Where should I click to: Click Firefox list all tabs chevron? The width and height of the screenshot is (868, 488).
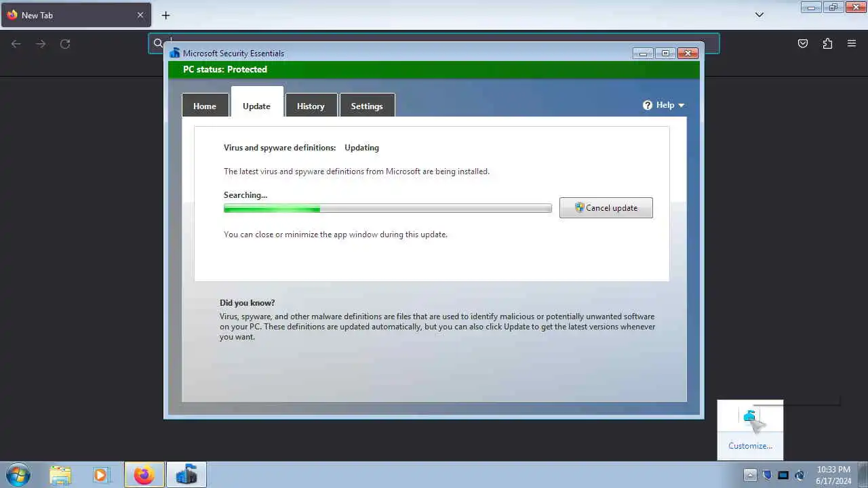pyautogui.click(x=759, y=15)
